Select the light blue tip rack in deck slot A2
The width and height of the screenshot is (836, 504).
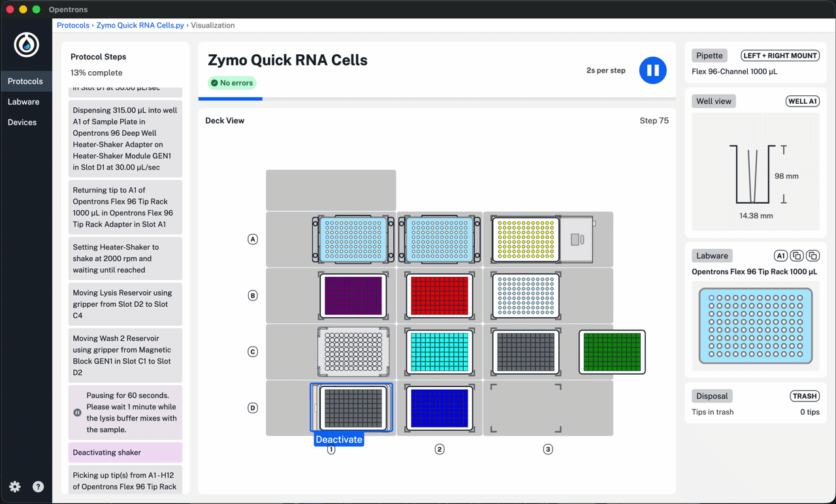(x=440, y=240)
